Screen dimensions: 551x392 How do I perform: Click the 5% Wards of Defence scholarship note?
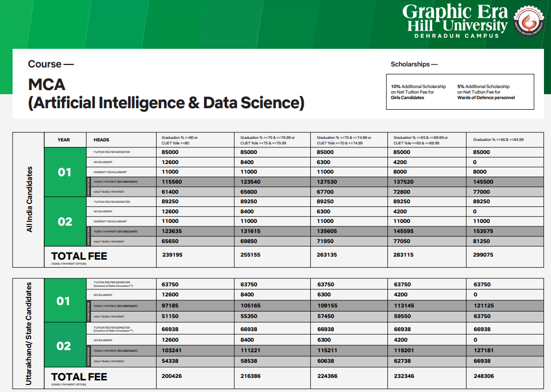[x=486, y=92]
